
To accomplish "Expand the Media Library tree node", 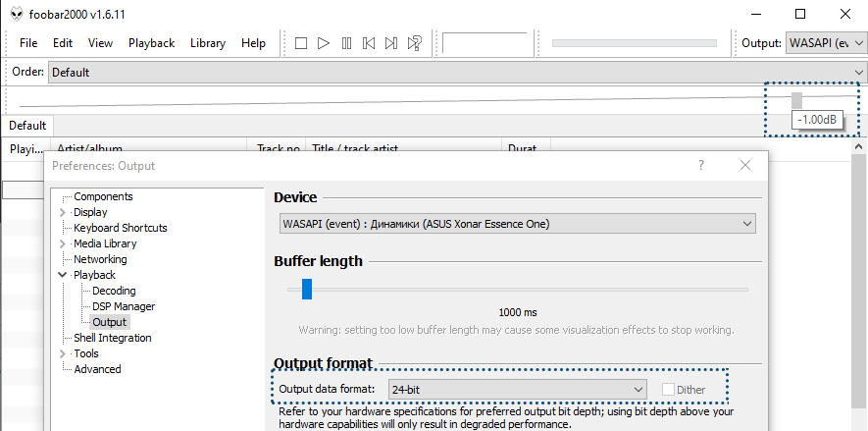I will click(63, 243).
